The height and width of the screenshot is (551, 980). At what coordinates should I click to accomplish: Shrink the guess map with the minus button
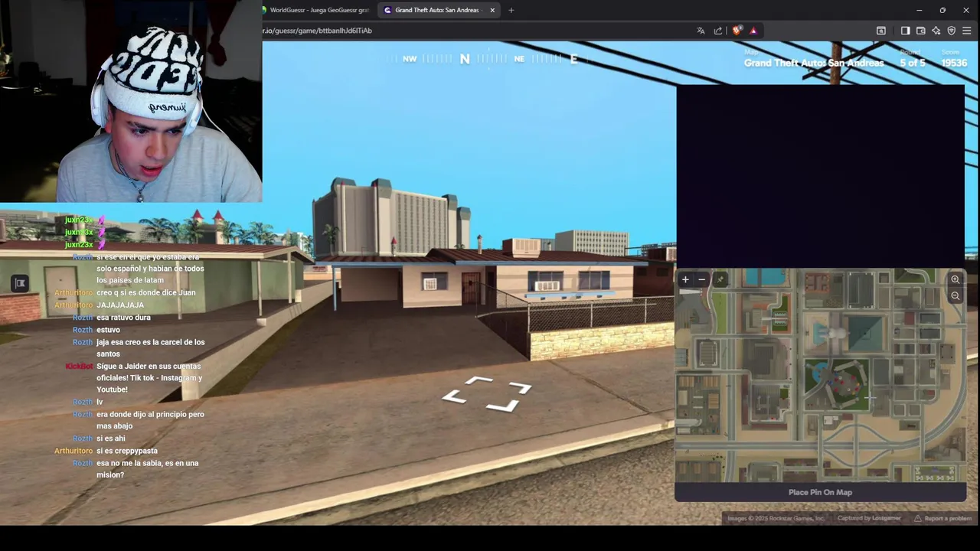click(x=701, y=279)
